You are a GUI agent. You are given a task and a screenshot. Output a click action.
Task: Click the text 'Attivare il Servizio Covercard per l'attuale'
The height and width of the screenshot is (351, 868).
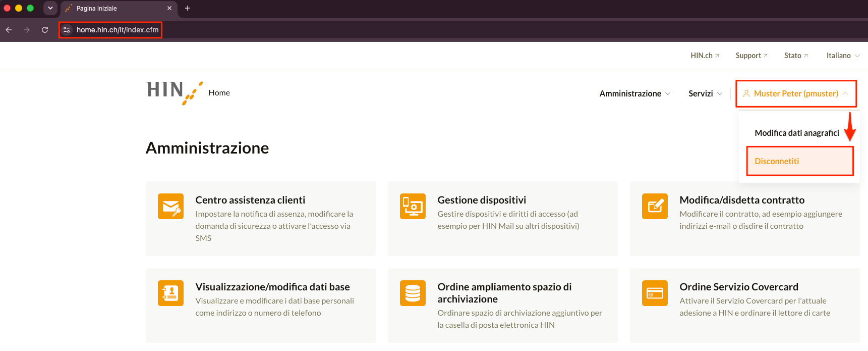pos(753,301)
